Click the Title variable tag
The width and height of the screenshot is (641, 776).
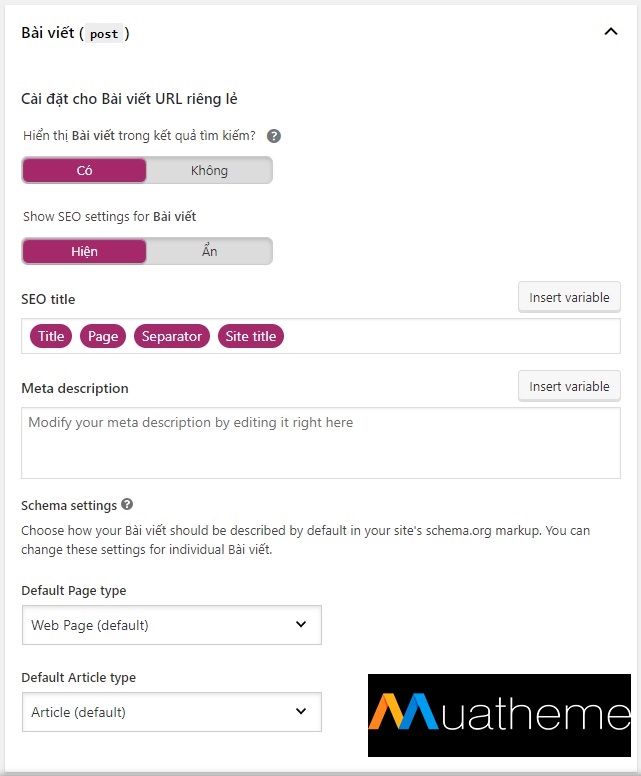51,336
